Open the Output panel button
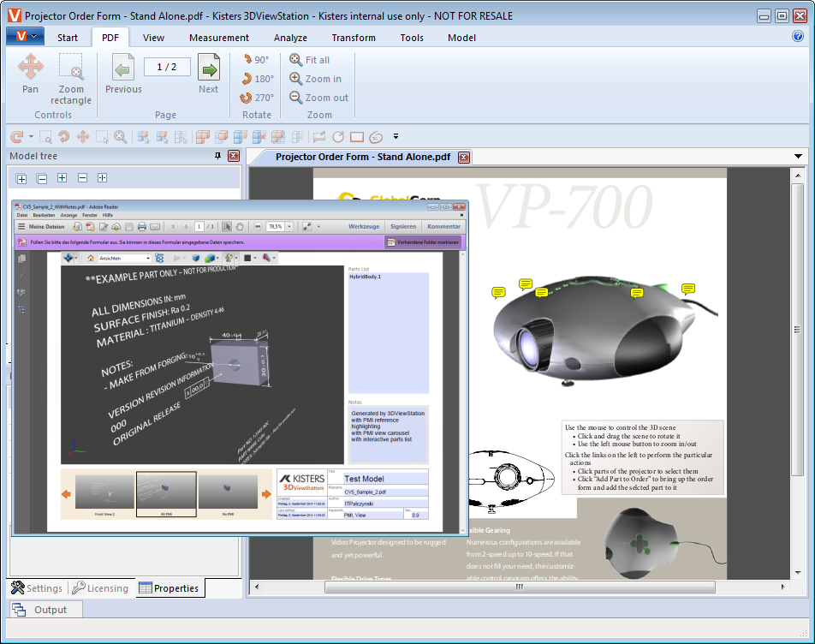 coord(47,610)
